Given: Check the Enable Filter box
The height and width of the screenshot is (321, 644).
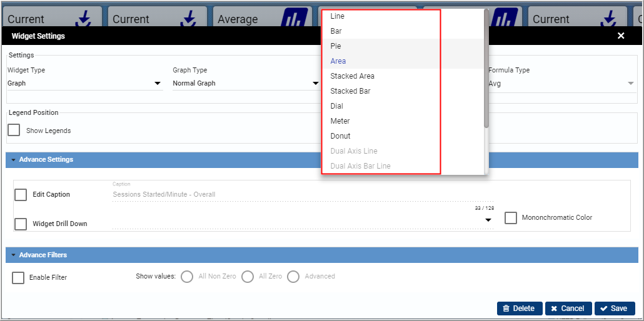Looking at the screenshot, I should 18,278.
